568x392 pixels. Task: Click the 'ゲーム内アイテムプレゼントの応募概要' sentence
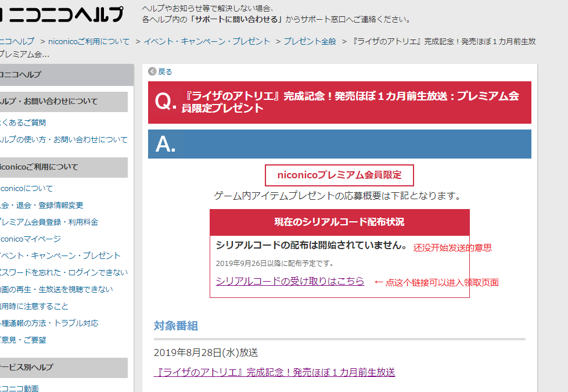[x=337, y=196]
